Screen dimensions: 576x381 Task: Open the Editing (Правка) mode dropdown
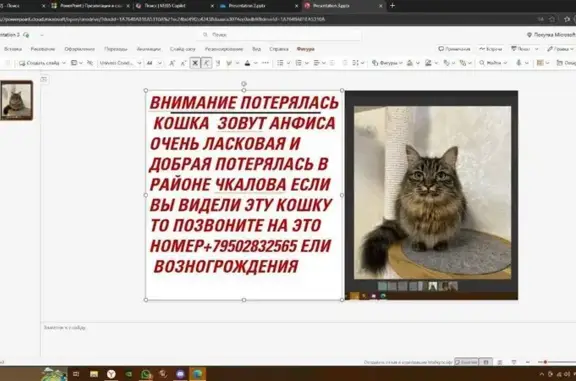561,49
